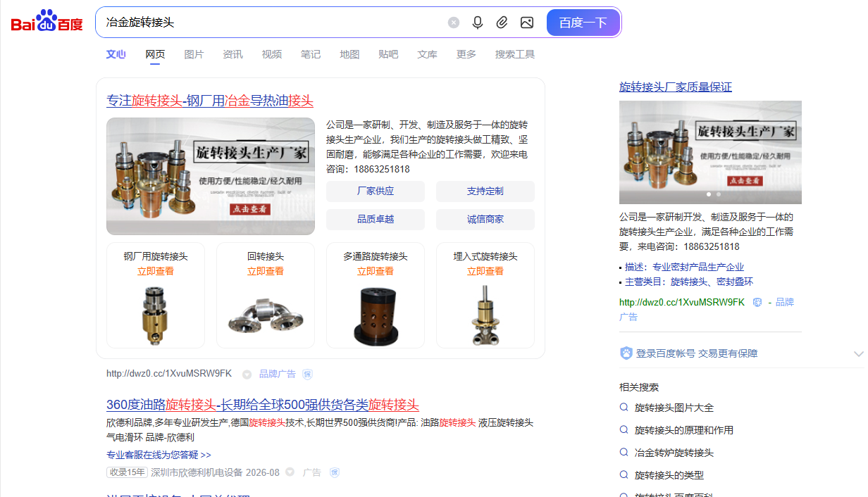The height and width of the screenshot is (497, 868).
Task: Click search icon beside 冶金转炉旋转接头
Action: 624,452
